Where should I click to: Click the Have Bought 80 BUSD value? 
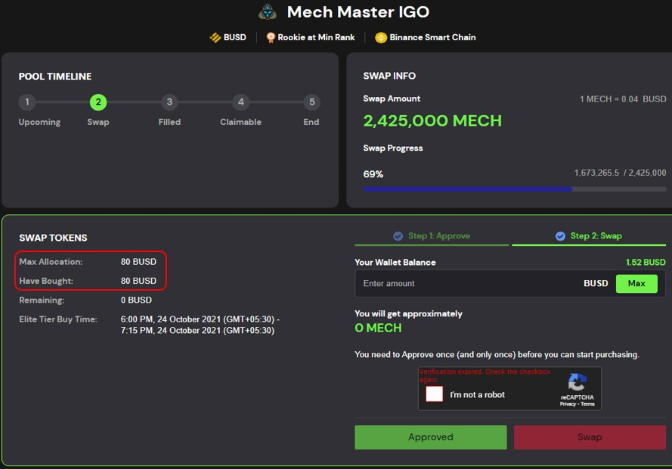[x=138, y=281]
